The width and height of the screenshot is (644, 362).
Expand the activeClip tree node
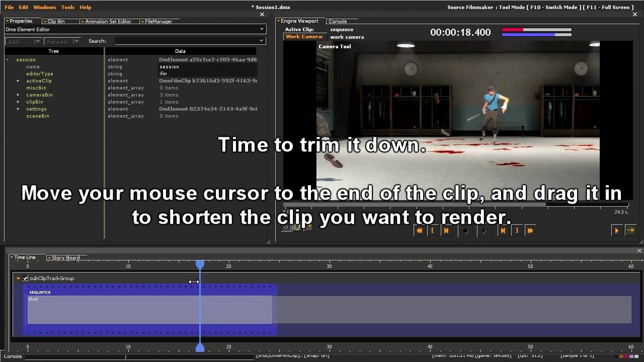pyautogui.click(x=18, y=81)
